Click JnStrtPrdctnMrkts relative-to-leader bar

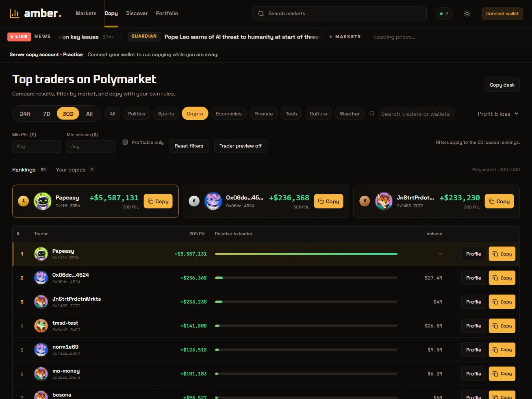[x=306, y=302]
